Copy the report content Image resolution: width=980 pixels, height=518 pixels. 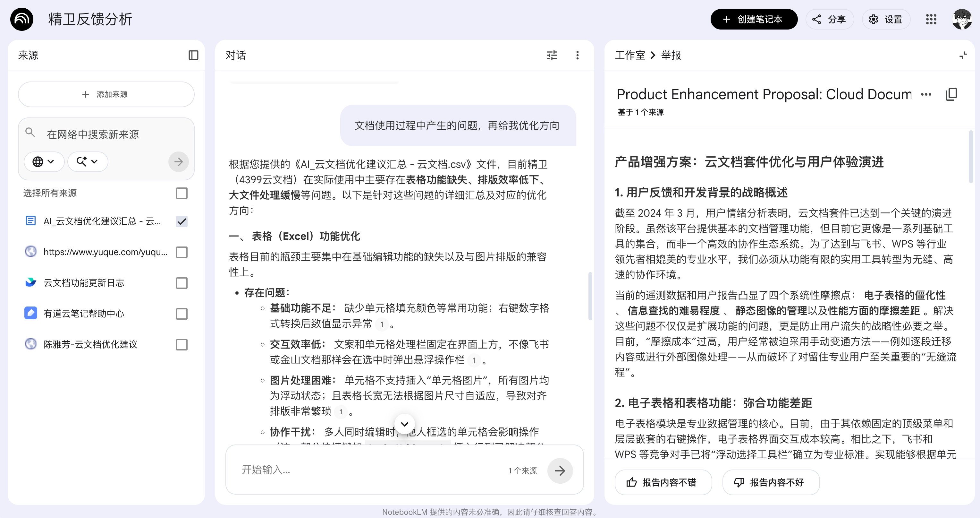point(951,94)
